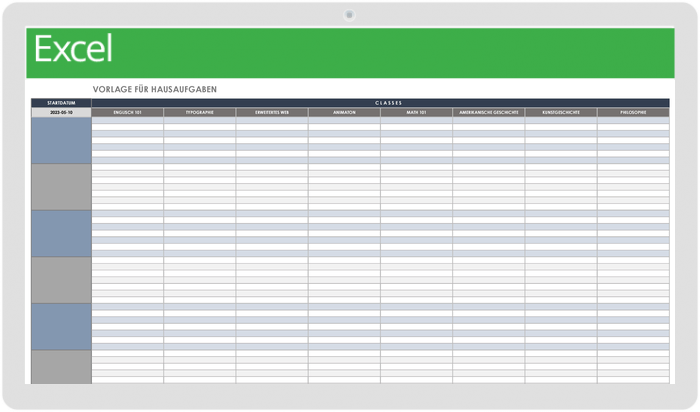Select the 'Kunstgeschichte' column header

tap(561, 112)
